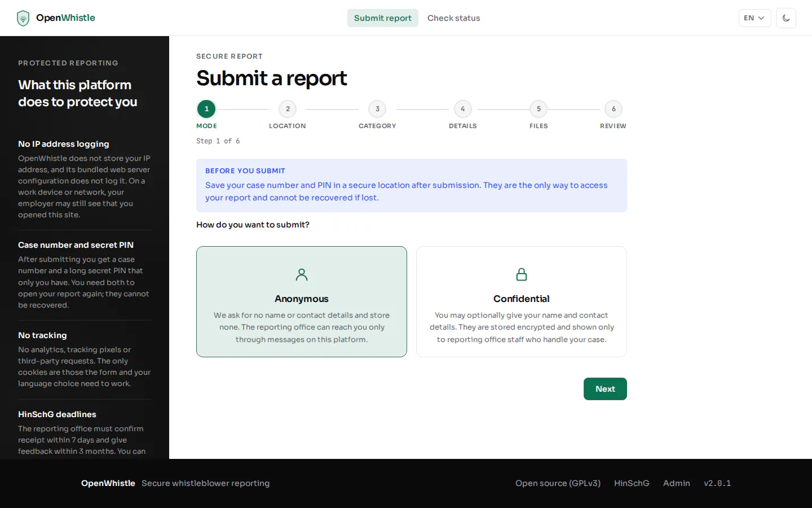Open the Open source (GPLv3) footer link
This screenshot has width=812, height=508.
point(558,483)
